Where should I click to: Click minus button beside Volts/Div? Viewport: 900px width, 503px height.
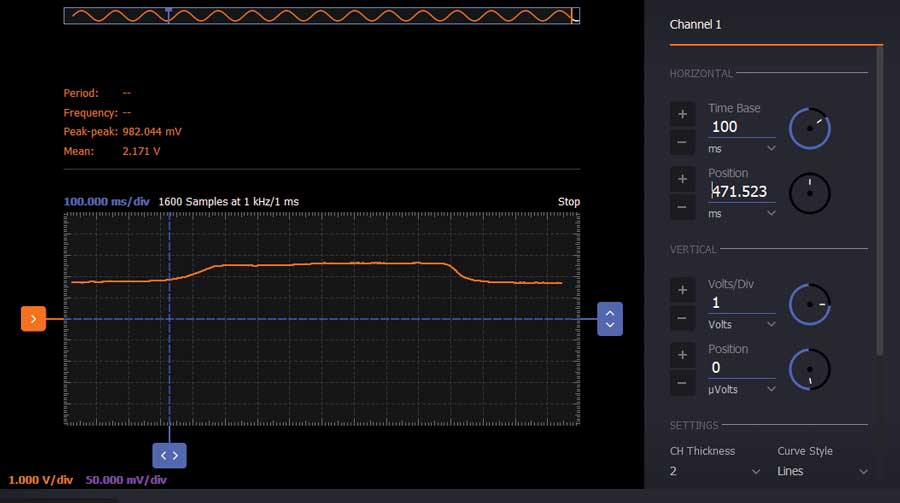coord(682,318)
